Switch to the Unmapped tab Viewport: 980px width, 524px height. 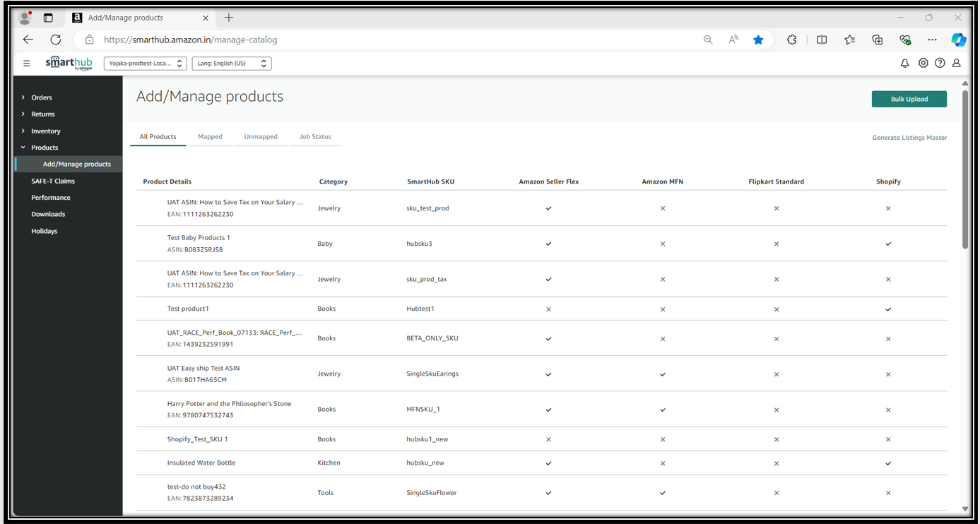click(261, 137)
